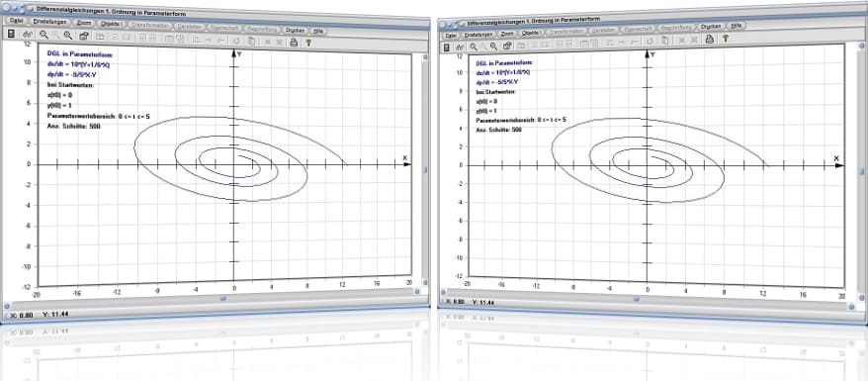Viewport: 868px width, 381px height.
Task: Open the Zoom menu in right window
Action: [x=507, y=34]
